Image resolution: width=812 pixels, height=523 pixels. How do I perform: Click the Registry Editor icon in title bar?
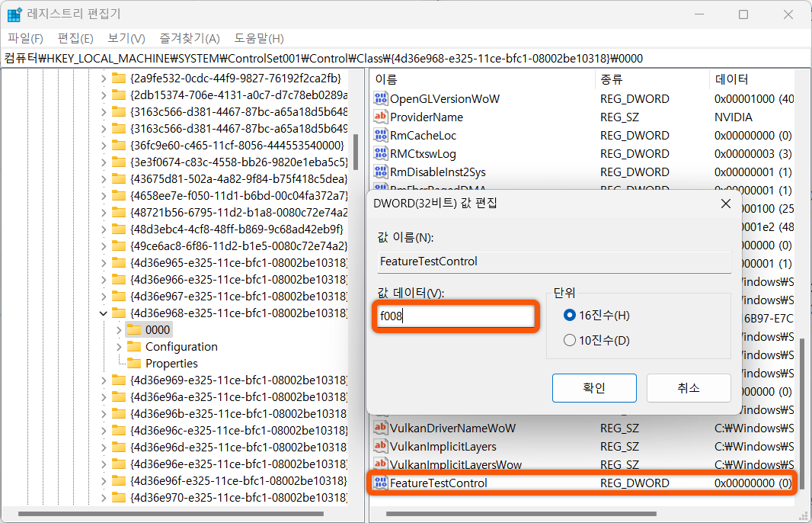(x=14, y=14)
